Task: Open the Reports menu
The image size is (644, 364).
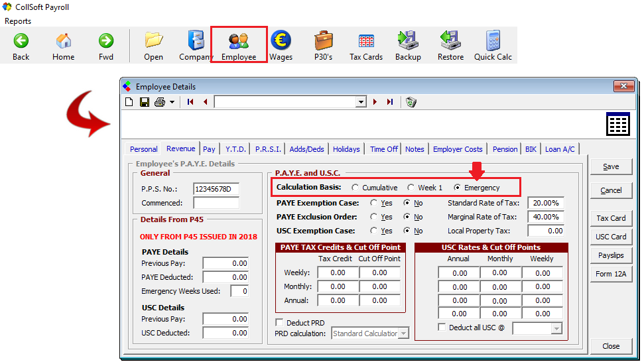Action: (18, 21)
